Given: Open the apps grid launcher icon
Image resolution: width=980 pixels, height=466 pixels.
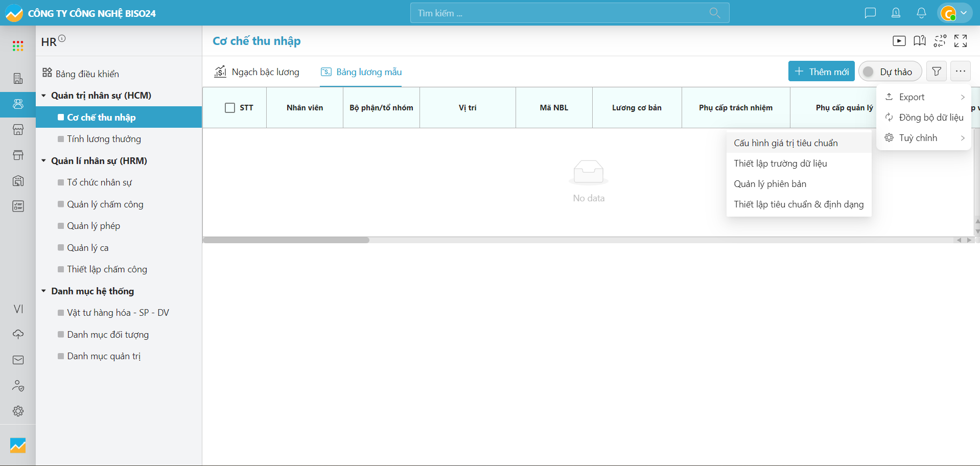Looking at the screenshot, I should click(18, 46).
